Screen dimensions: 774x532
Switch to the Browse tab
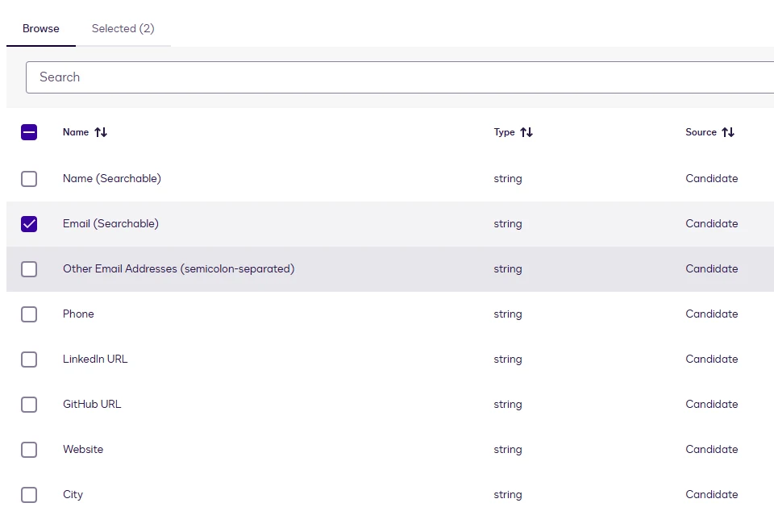[x=41, y=29]
